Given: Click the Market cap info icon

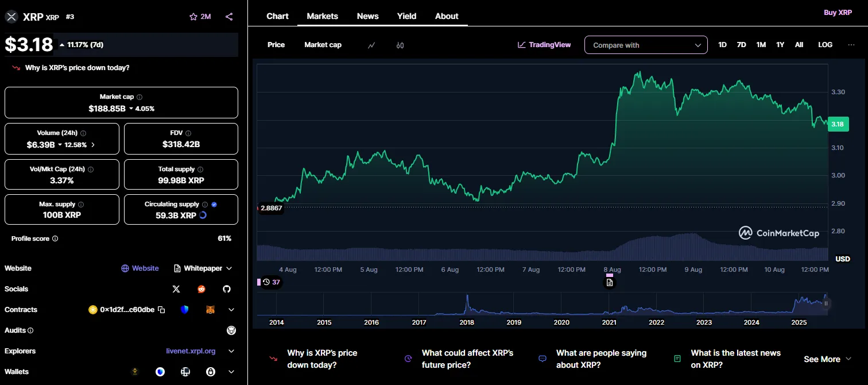Looking at the screenshot, I should (139, 97).
